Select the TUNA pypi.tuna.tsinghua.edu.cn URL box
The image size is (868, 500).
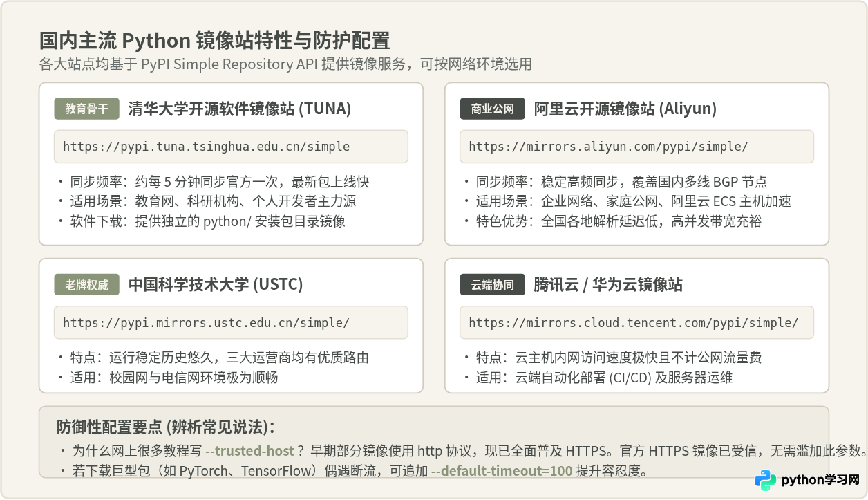pos(231,147)
